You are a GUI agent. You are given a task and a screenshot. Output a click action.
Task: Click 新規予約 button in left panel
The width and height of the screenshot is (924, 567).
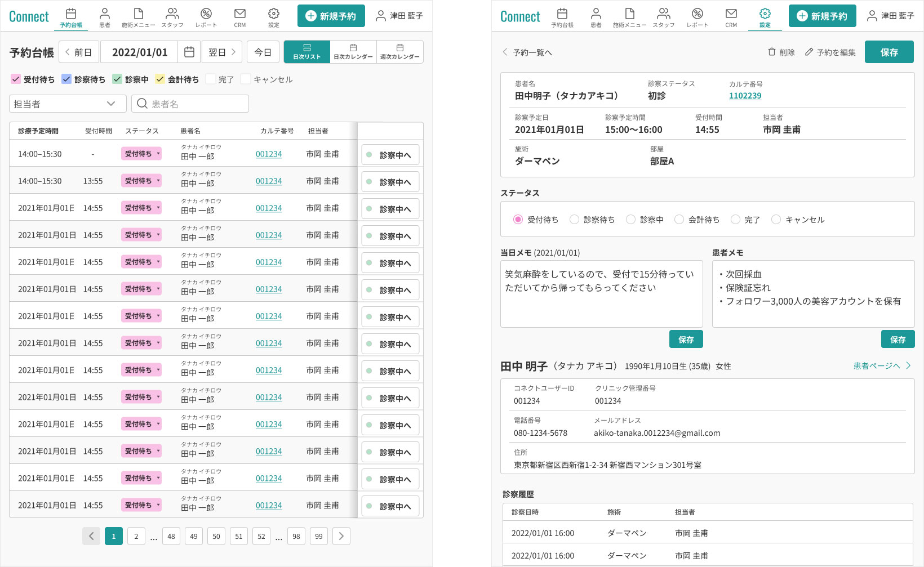click(x=331, y=16)
